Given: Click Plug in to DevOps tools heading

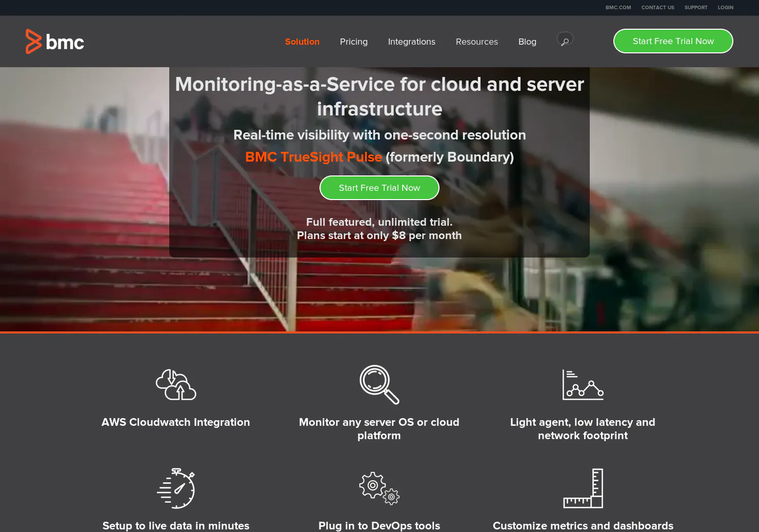Looking at the screenshot, I should (379, 526).
